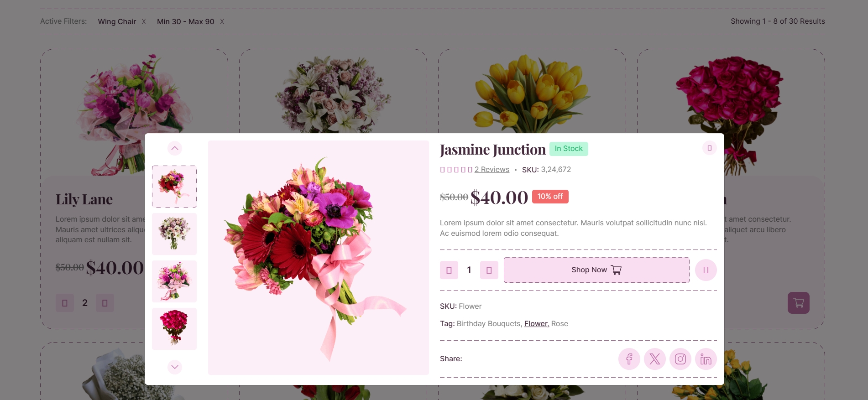Select the pink bouquet third thumbnail
This screenshot has width=868, height=400.
pos(174,281)
